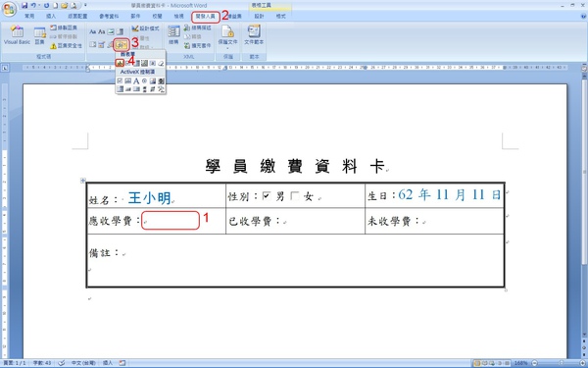Check the 女 checkbox
This screenshot has width=588, height=368.
(x=295, y=195)
